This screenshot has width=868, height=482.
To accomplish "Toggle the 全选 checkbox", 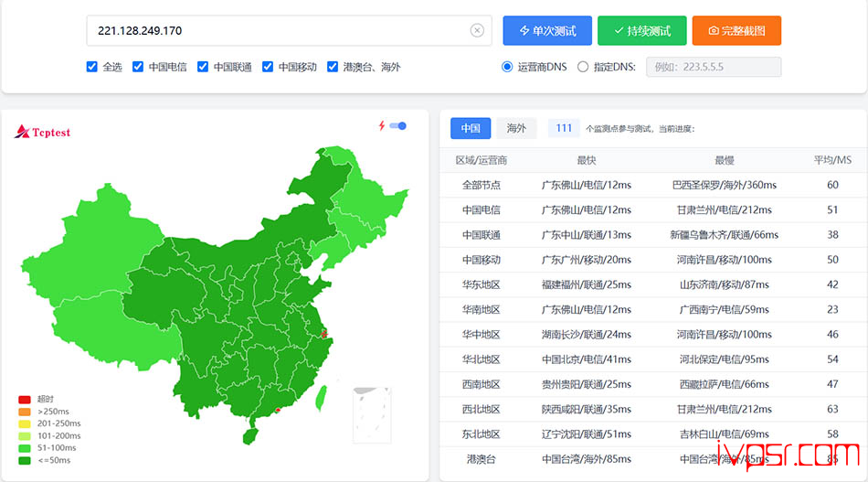I will point(92,67).
